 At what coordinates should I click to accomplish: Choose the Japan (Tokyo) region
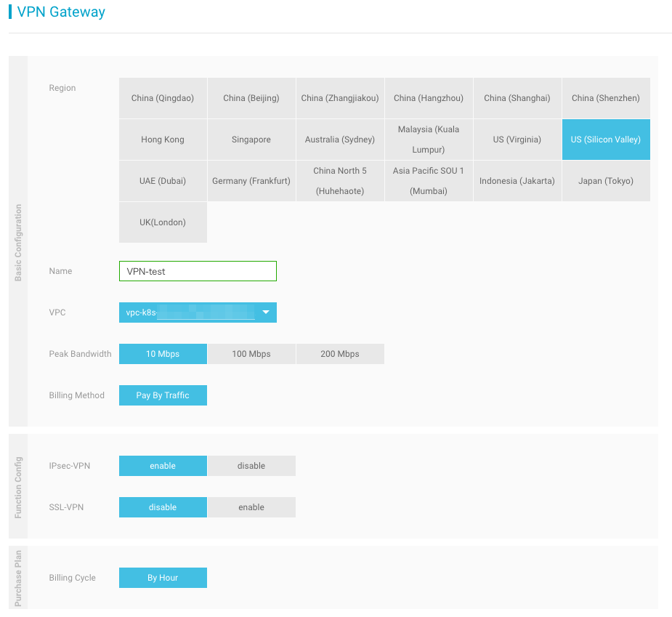[x=606, y=181]
